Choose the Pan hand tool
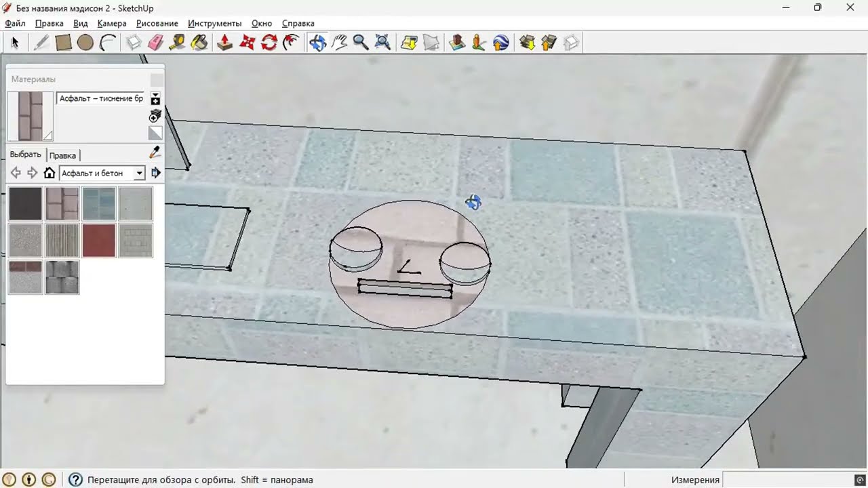Viewport: 868px width, 488px height. [x=339, y=43]
